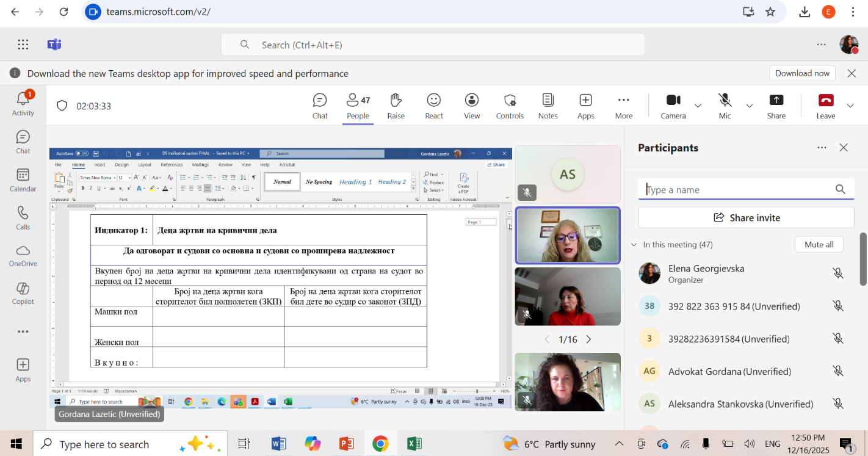Screen dimensions: 868x456
Task: Toggle mute for Aleksandra Stankovska
Action: pyautogui.click(x=838, y=404)
